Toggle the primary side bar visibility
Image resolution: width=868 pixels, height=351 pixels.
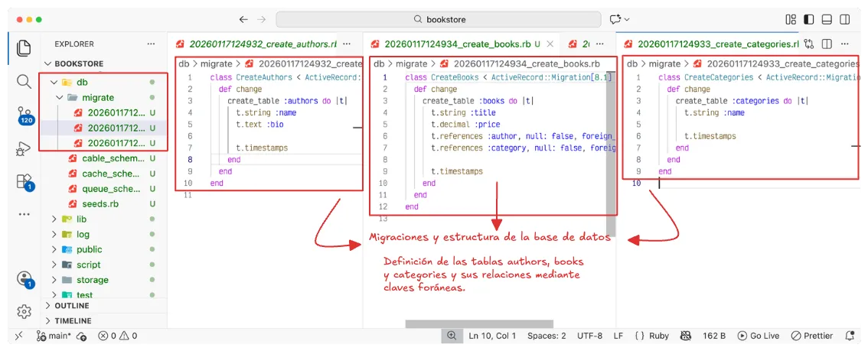(809, 19)
